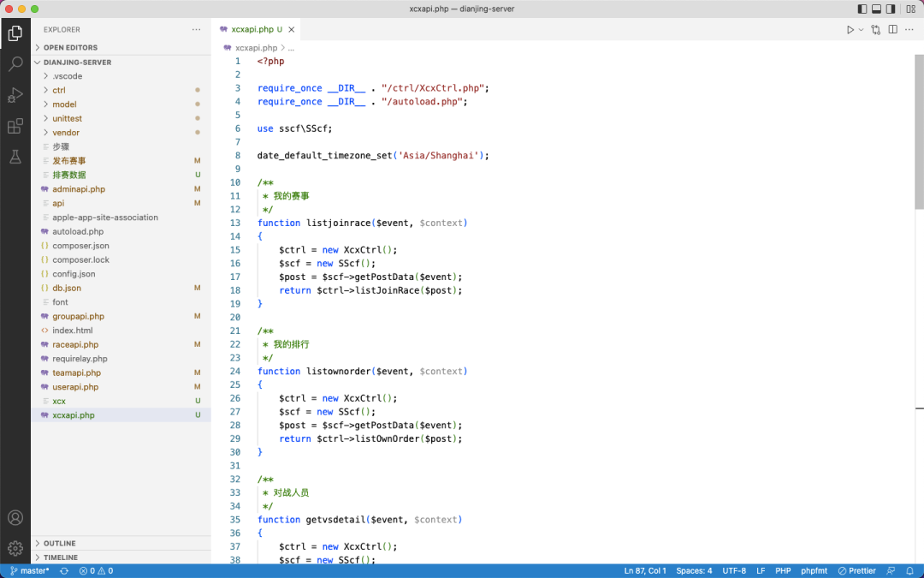This screenshot has height=578, width=924.
Task: Open the Search view in activity bar
Action: click(x=15, y=63)
